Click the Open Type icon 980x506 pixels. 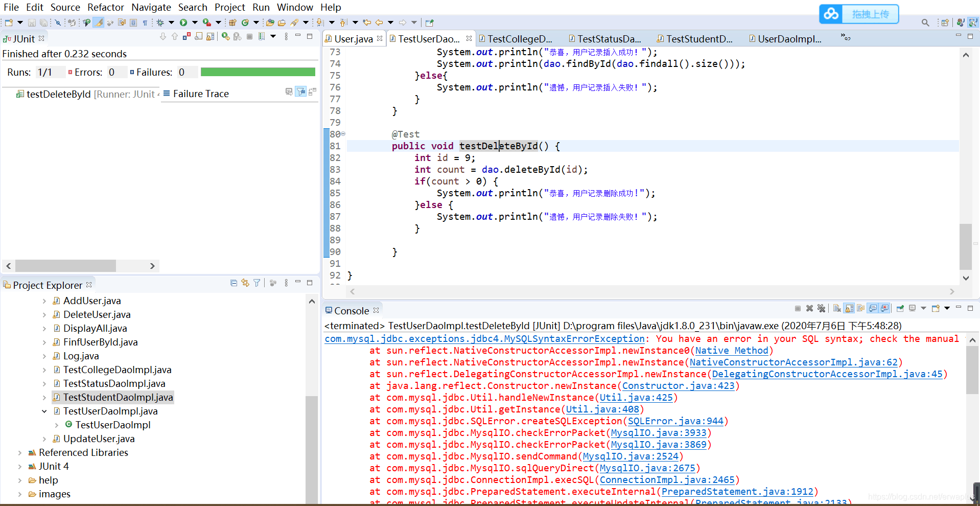(x=270, y=22)
